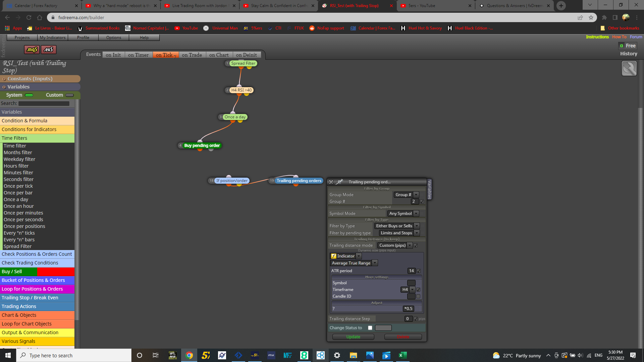The height and width of the screenshot is (362, 644).
Task: Toggle the Trailing distance Step checkbox
Action: (x=416, y=319)
